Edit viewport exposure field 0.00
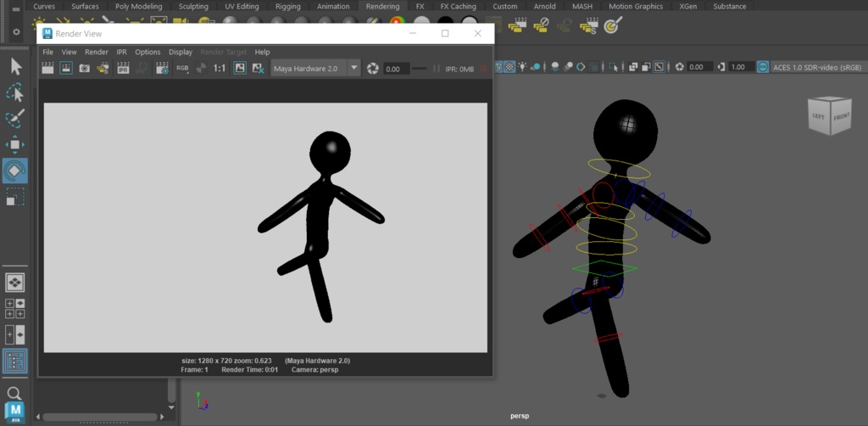 point(699,67)
